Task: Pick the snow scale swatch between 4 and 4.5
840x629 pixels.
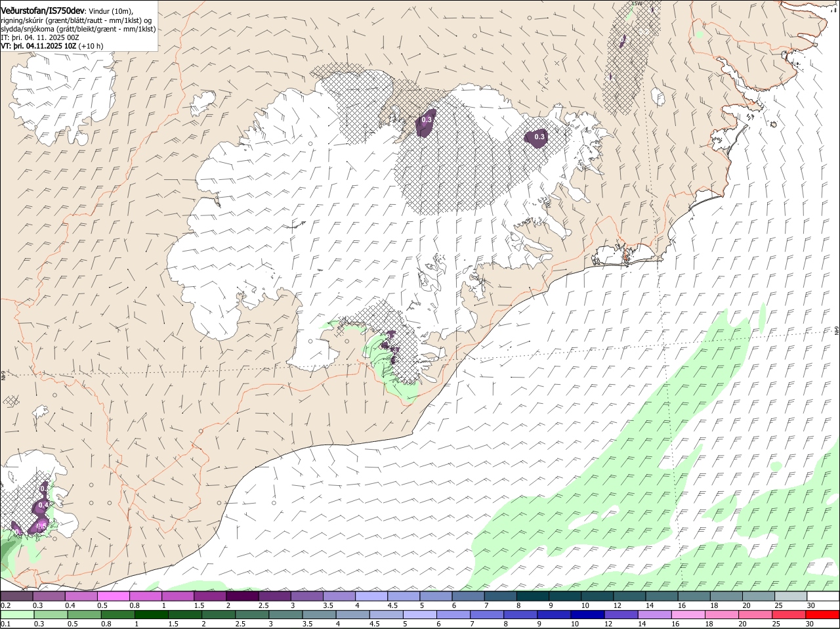Action: (x=371, y=596)
